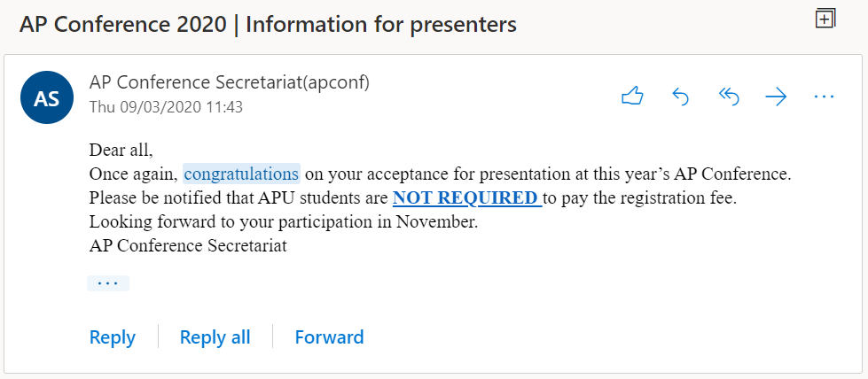The height and width of the screenshot is (379, 868).
Task: Click the words pay the registration fee
Action: (x=649, y=198)
